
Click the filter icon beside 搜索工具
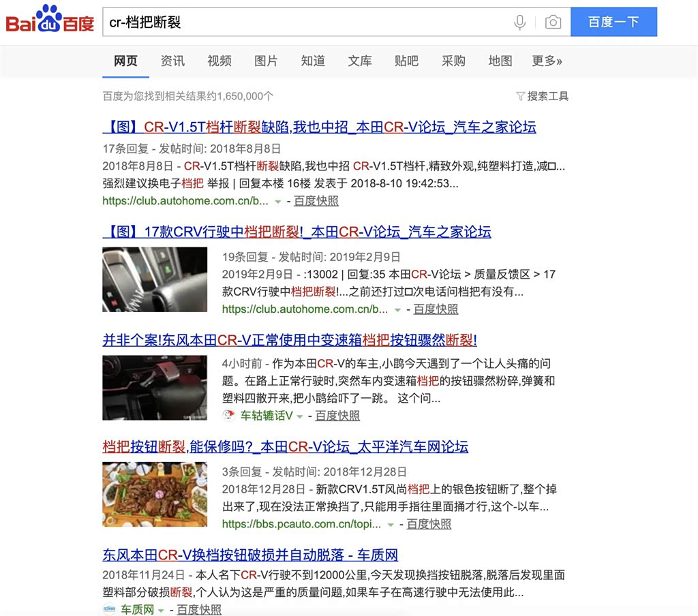coord(520,96)
